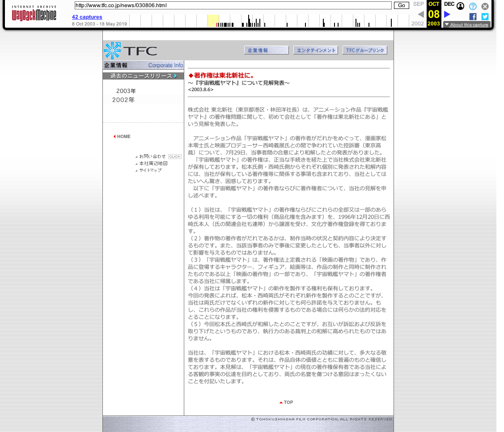504x432 pixels.
Task: Select SEP month in Wayback toolbar
Action: tap(419, 4)
